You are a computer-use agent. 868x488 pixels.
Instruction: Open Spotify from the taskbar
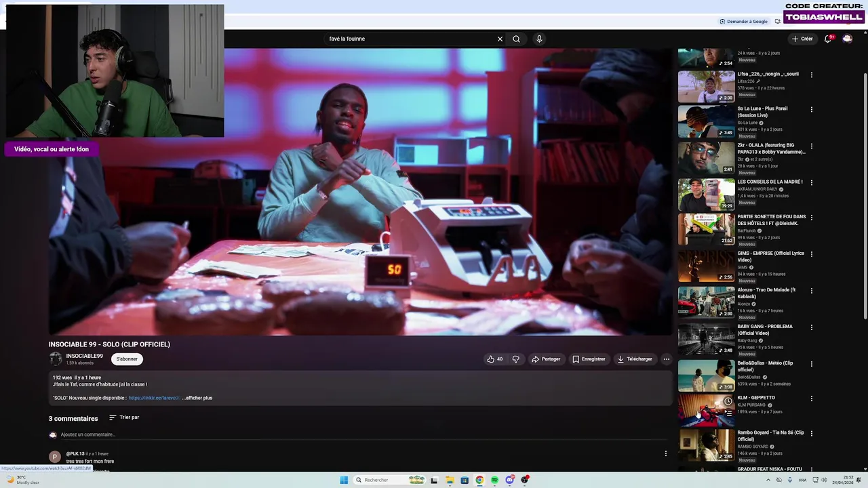(494, 480)
